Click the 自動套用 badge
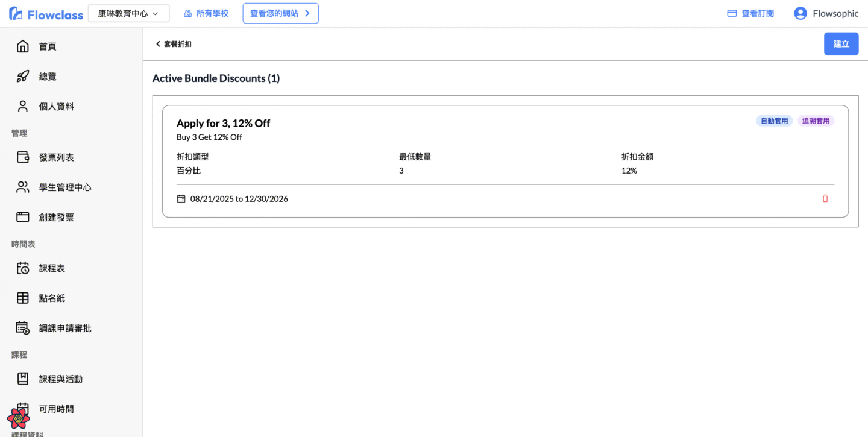Image resolution: width=868 pixels, height=437 pixels. click(x=774, y=121)
